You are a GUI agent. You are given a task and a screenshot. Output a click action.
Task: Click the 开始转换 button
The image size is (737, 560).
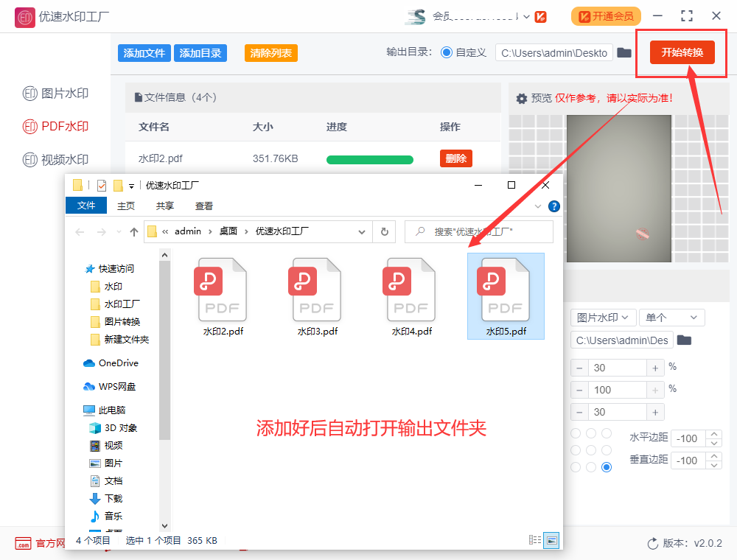click(682, 52)
